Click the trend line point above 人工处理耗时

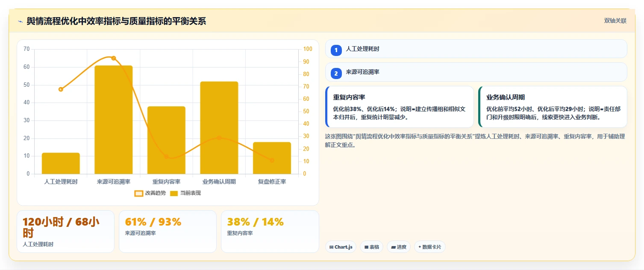click(x=61, y=89)
